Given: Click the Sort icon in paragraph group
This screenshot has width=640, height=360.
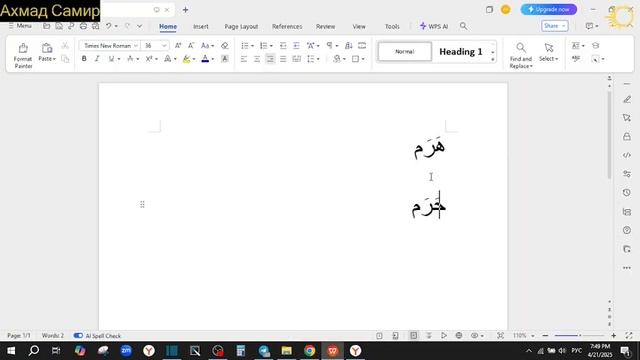Looking at the screenshot, I should pos(349,46).
